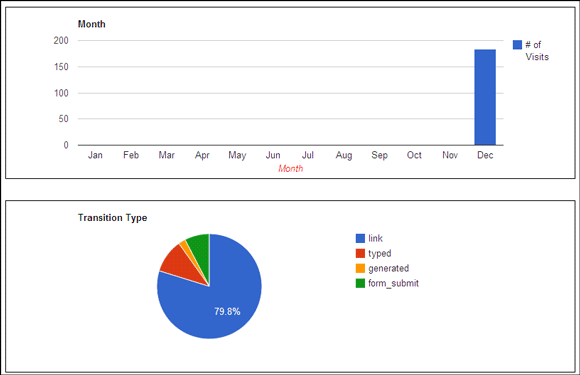Image resolution: width=580 pixels, height=375 pixels.
Task: Click the 0 value on the y-axis
Action: [x=66, y=145]
